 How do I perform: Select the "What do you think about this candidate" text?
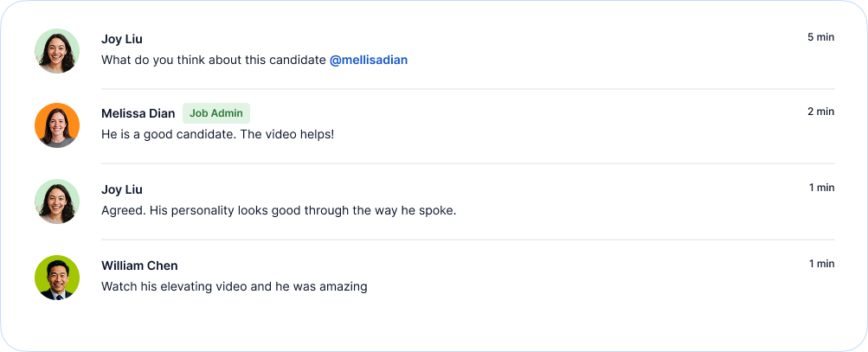point(214,61)
